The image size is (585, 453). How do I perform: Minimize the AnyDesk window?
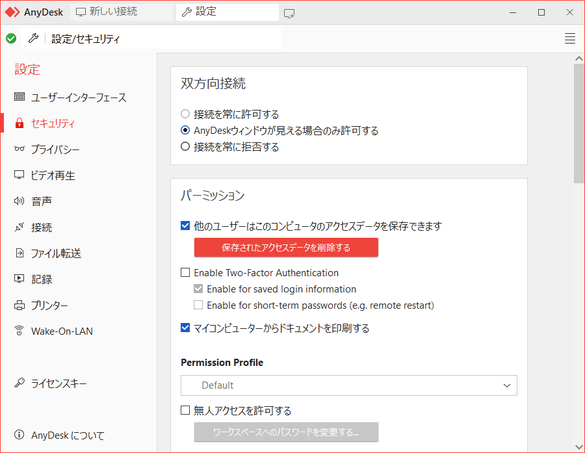513,12
